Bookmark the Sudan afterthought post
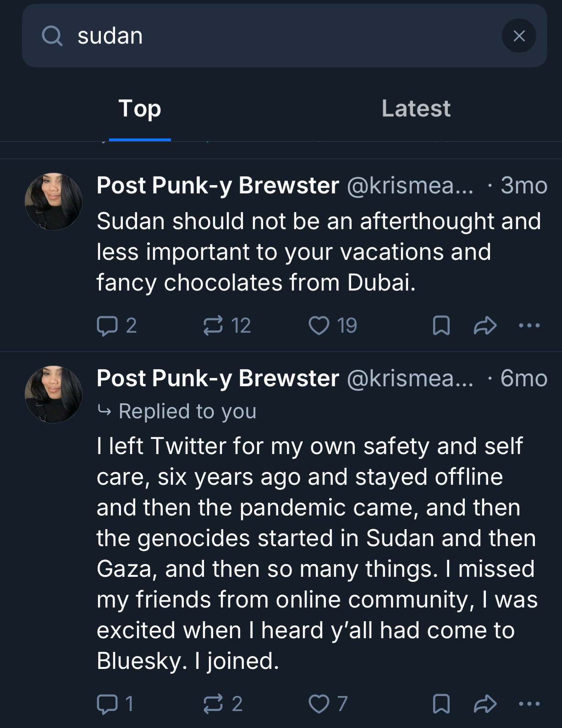The height and width of the screenshot is (728, 562). (441, 326)
